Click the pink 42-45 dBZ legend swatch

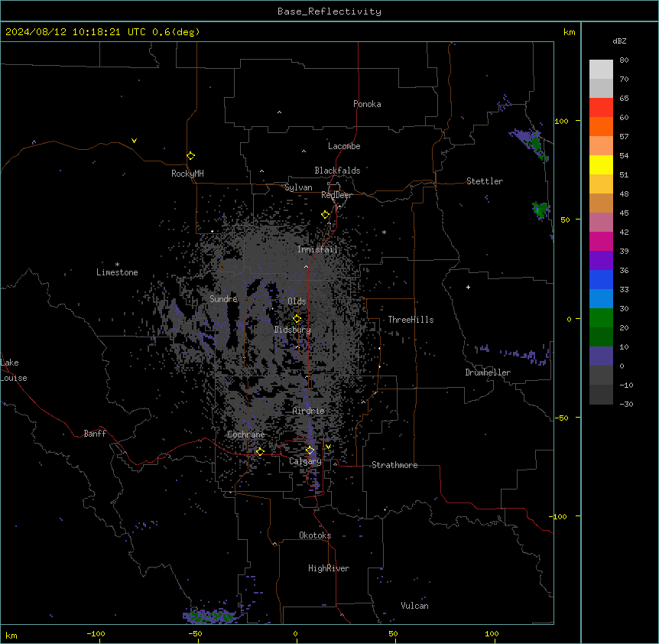[601, 223]
